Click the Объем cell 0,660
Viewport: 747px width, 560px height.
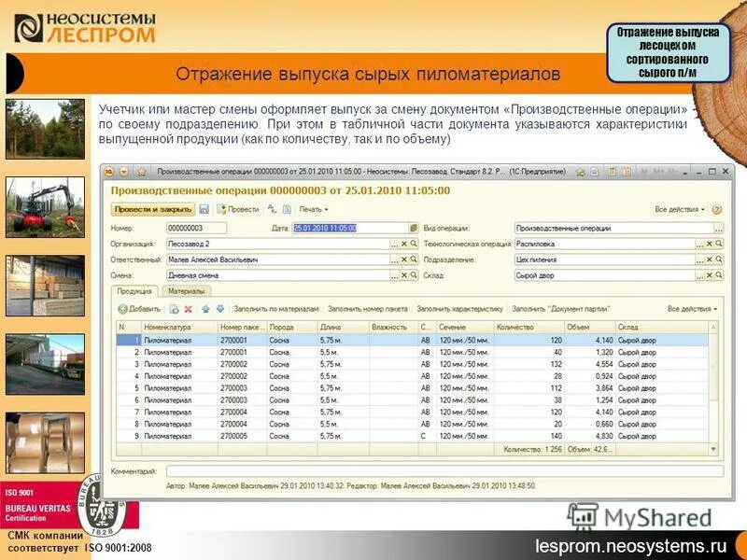point(590,424)
